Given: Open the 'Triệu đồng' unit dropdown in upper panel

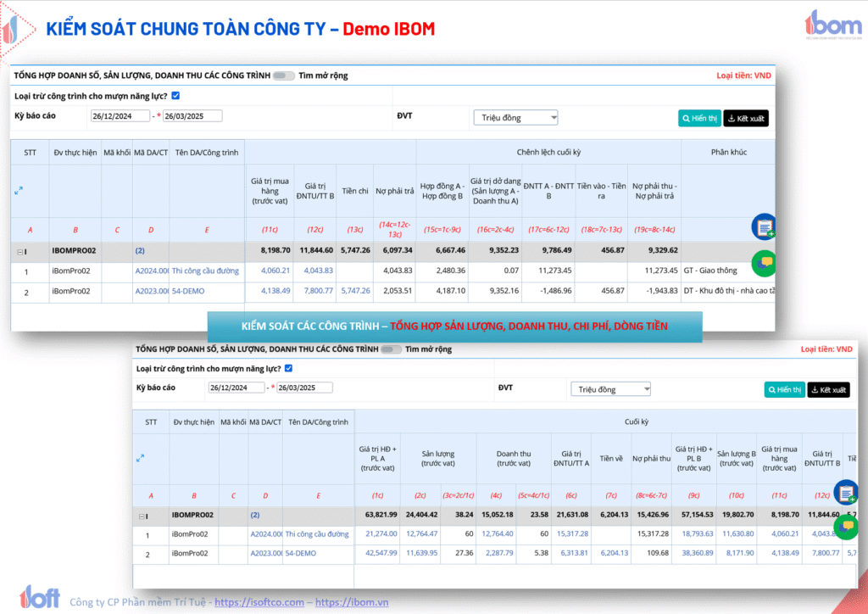Looking at the screenshot, I should click(515, 118).
